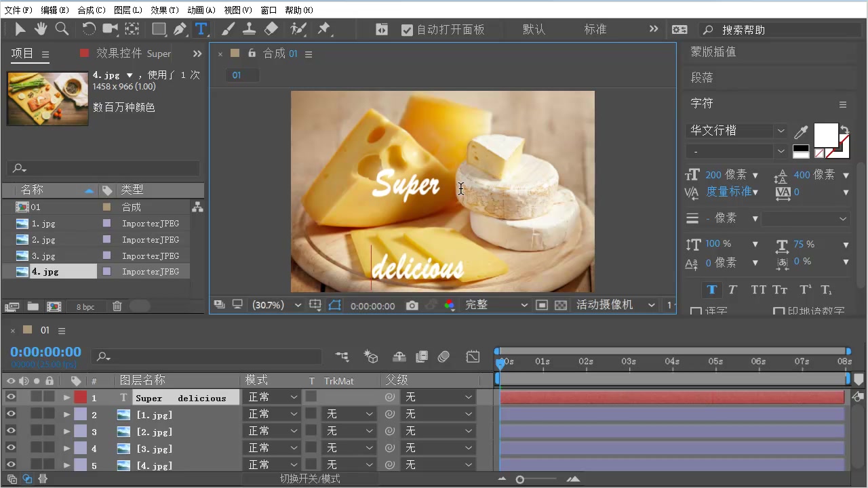
Task: Click the 8 bpc color depth button
Action: click(86, 307)
